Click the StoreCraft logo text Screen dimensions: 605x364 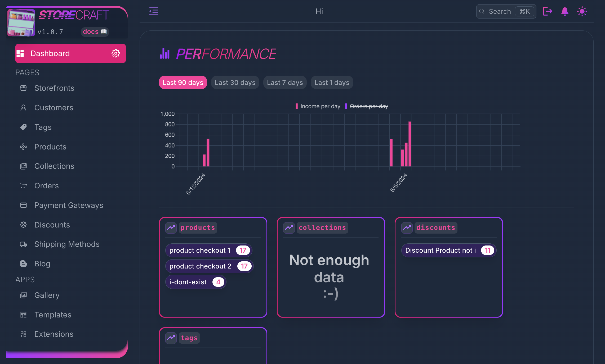pyautogui.click(x=74, y=15)
